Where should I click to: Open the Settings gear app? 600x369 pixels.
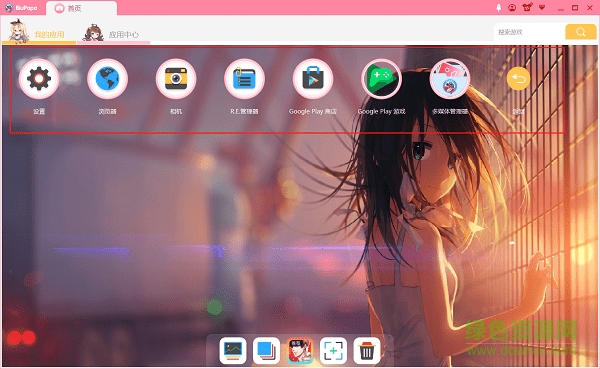tap(39, 79)
